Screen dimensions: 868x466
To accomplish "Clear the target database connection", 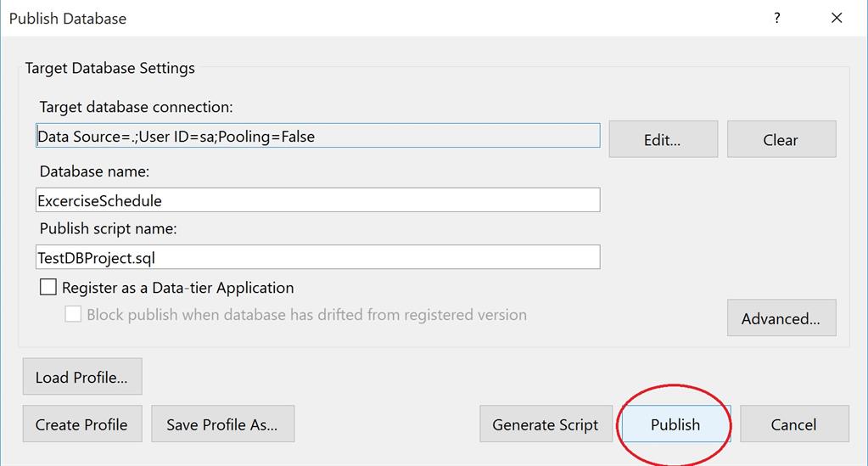I will click(781, 139).
